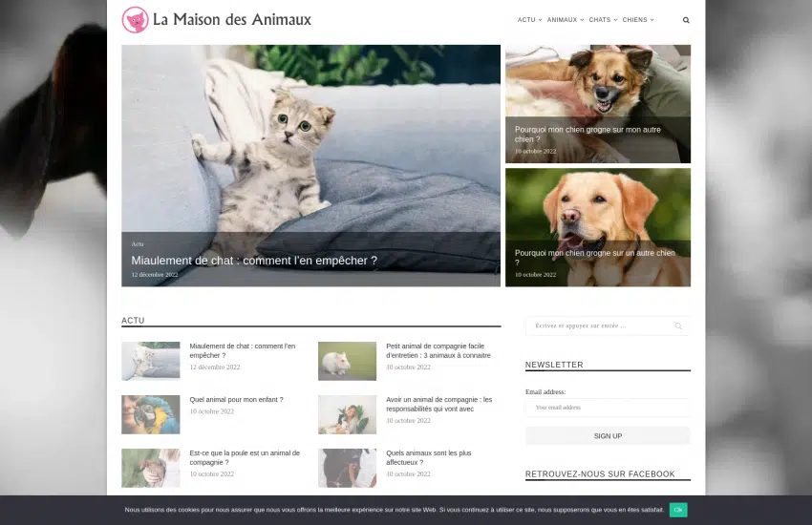Image resolution: width=812 pixels, height=525 pixels.
Task: Click the La Maison des Animaux site title
Action: [232, 20]
